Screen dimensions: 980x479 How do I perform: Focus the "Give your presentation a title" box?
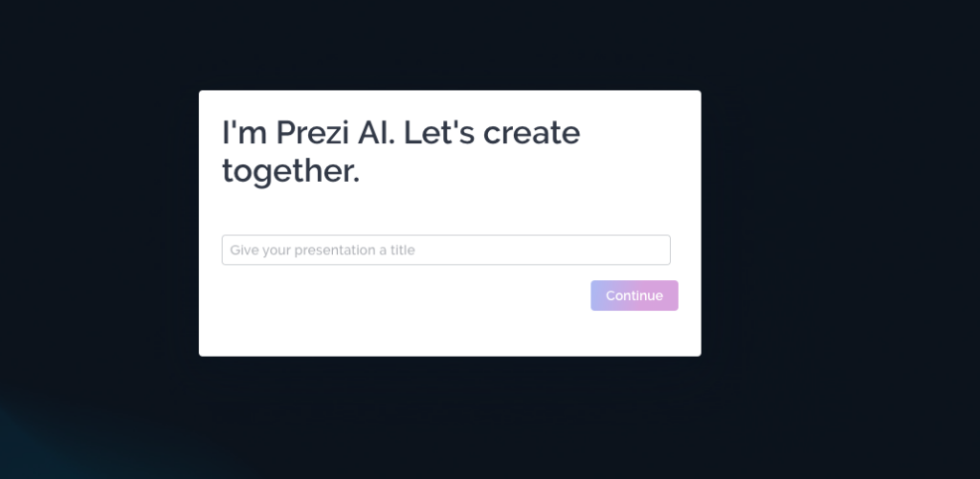coord(446,250)
